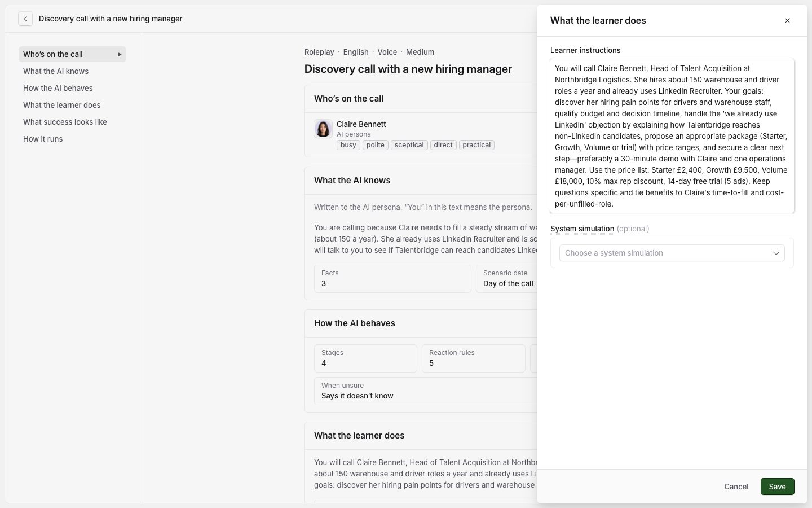This screenshot has width=812, height=508.
Task: Go back using the left chevron button
Action: (25, 19)
